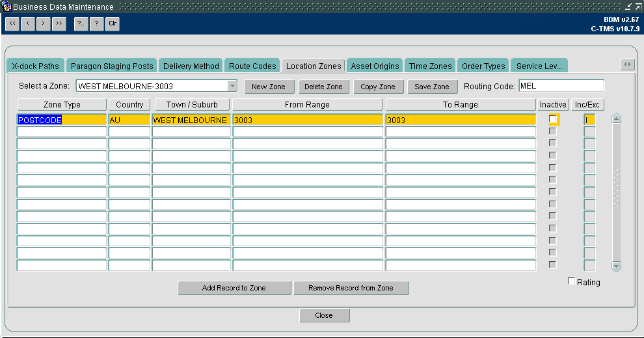The image size is (644, 338).
Task: Expand the Select a Zone dropdown arrow
Action: click(232, 86)
